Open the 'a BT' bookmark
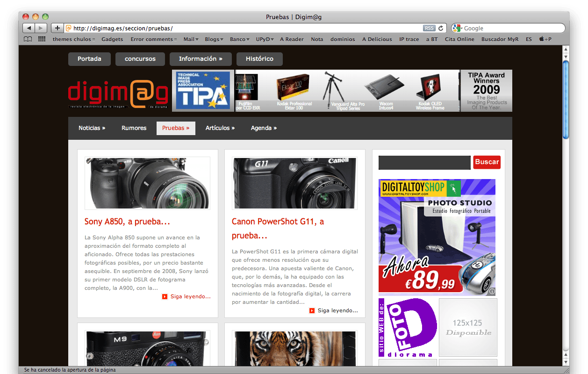This screenshot has width=588, height=374. (432, 39)
